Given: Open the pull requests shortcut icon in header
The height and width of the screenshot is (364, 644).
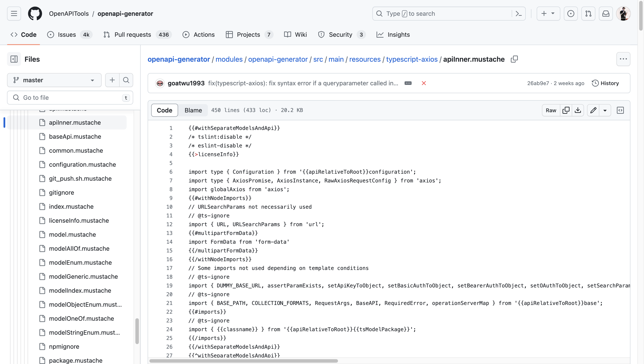Looking at the screenshot, I should [x=588, y=14].
